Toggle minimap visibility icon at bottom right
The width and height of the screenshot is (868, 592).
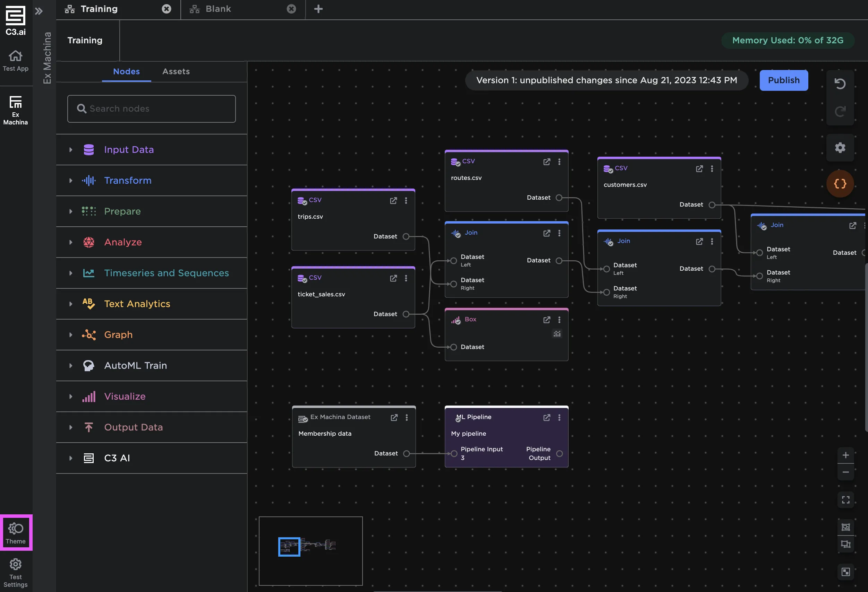pyautogui.click(x=845, y=572)
